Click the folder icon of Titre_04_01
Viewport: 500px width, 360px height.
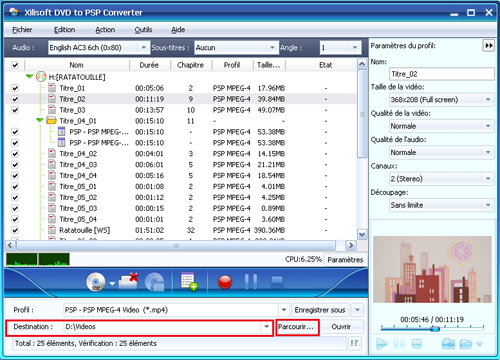pos(52,121)
